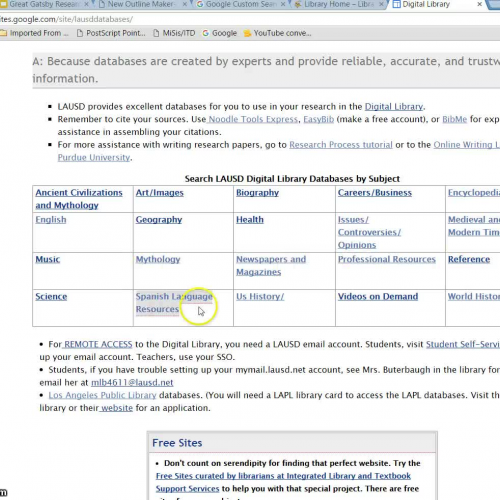This screenshot has height=500, width=500.
Task: Open the Digital Library link
Action: click(x=394, y=107)
